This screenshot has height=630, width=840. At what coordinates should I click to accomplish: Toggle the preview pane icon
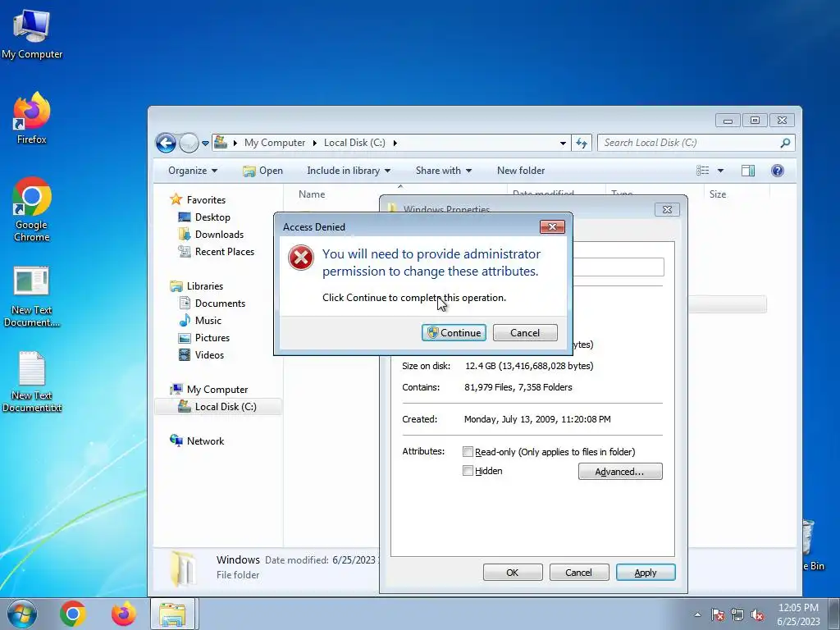point(748,171)
